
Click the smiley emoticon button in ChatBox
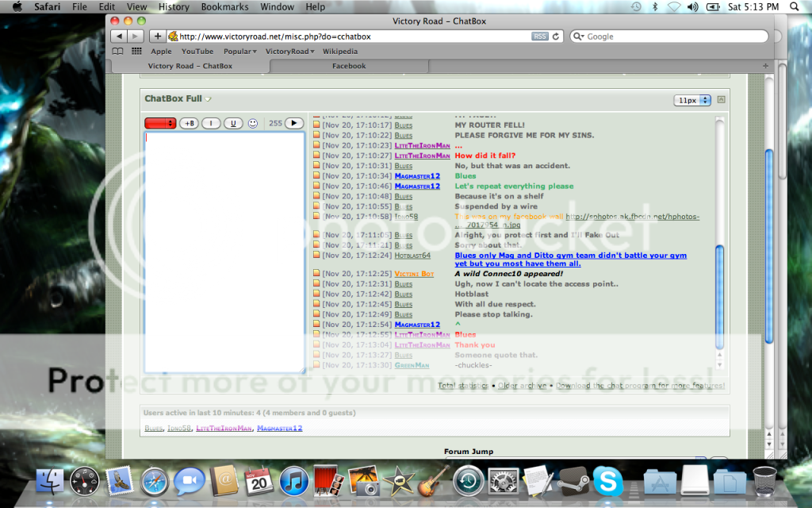(x=253, y=123)
